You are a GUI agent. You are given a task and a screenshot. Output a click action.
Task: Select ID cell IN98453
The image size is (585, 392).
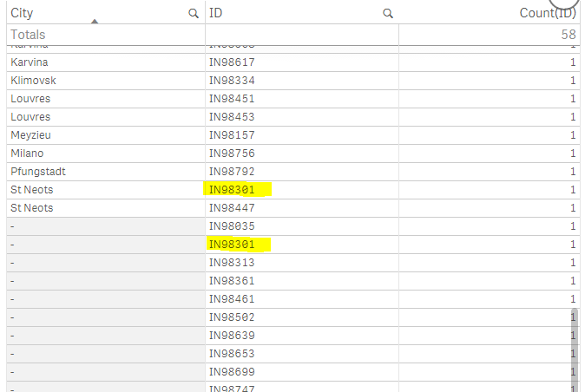tap(232, 117)
